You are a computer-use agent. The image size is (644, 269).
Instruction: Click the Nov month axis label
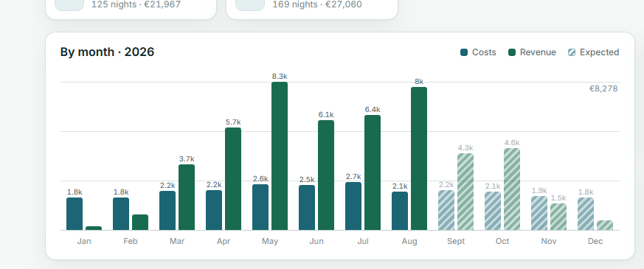(x=549, y=242)
